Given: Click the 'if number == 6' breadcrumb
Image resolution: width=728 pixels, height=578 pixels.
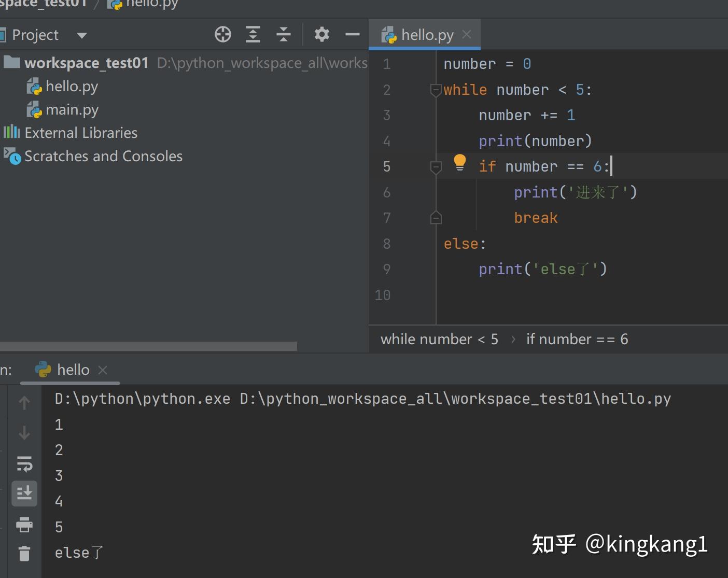Looking at the screenshot, I should [x=577, y=339].
